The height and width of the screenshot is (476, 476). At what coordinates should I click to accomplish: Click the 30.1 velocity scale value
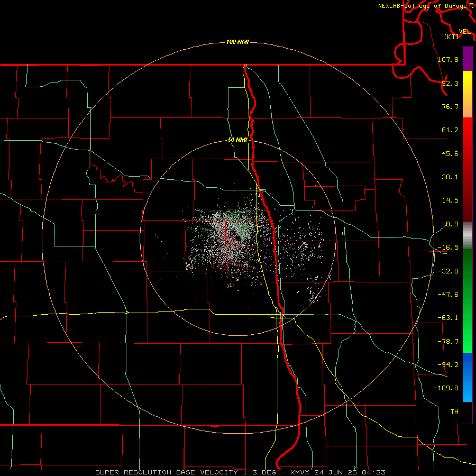[x=450, y=177]
